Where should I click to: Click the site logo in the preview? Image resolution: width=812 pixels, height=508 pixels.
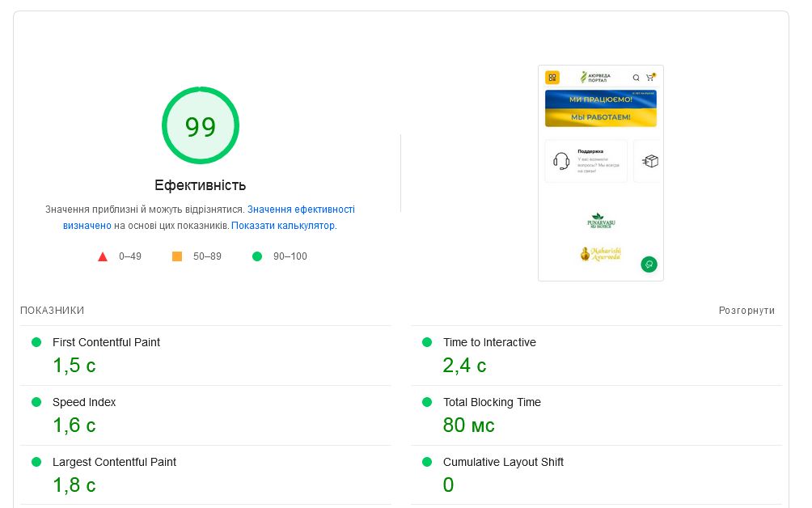[x=595, y=78]
